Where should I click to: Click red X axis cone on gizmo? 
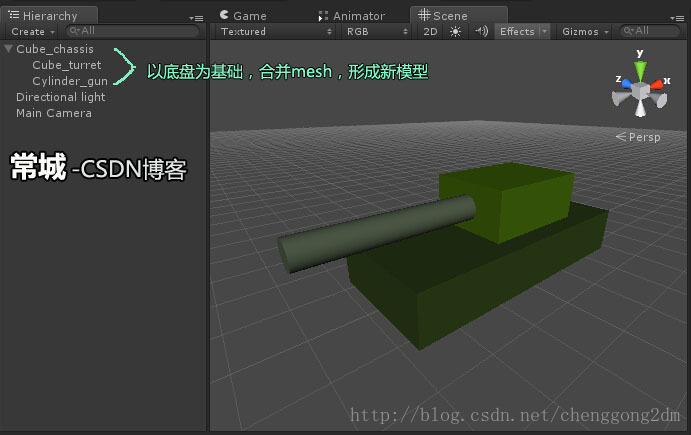click(x=656, y=84)
